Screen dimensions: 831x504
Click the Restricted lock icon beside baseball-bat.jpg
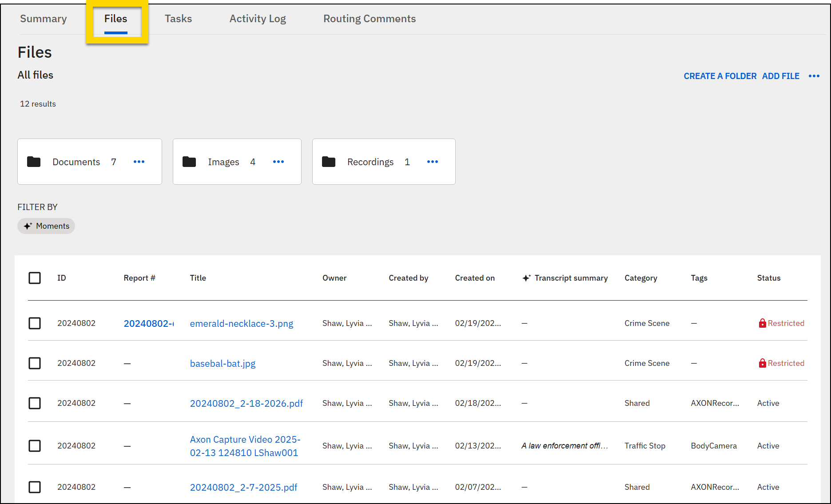[x=762, y=363]
